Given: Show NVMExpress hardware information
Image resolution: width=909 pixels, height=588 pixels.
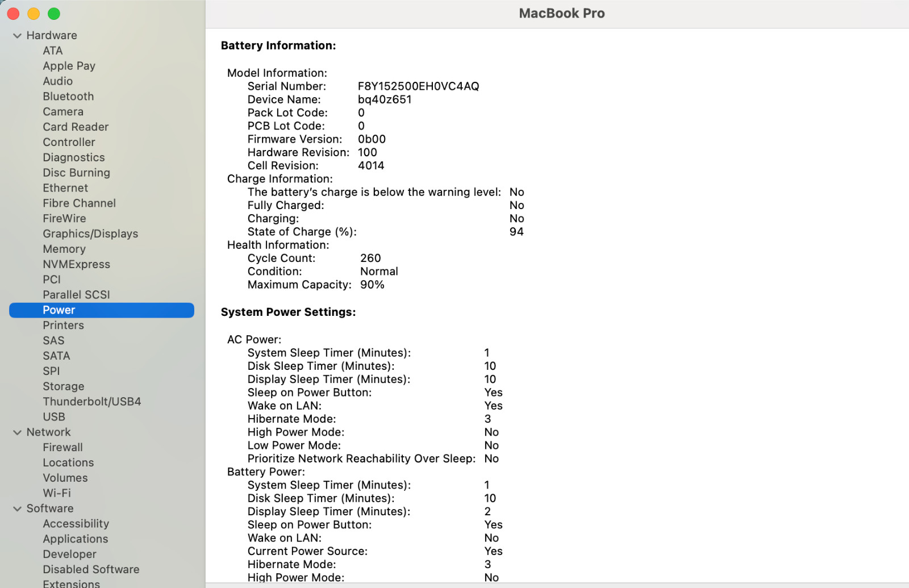Looking at the screenshot, I should (x=77, y=264).
